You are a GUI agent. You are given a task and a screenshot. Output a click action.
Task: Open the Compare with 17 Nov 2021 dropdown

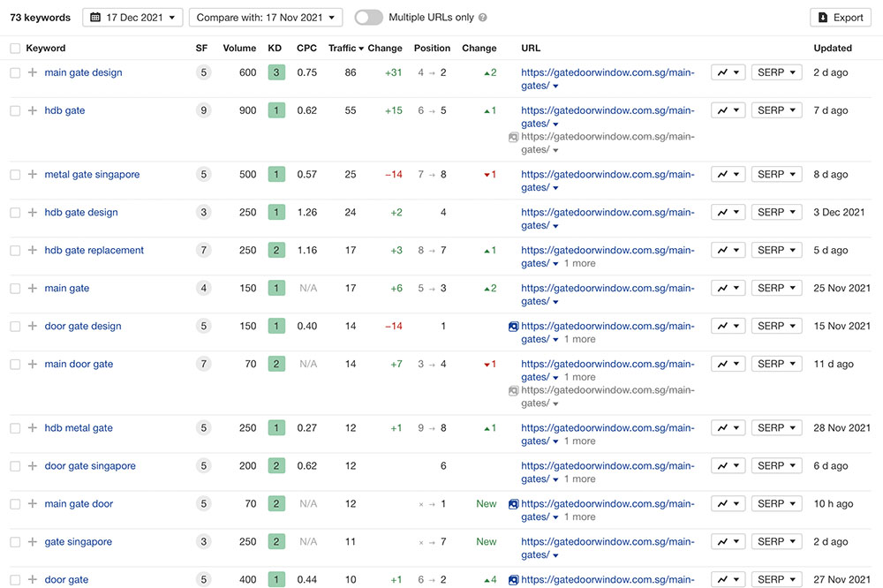click(x=266, y=18)
